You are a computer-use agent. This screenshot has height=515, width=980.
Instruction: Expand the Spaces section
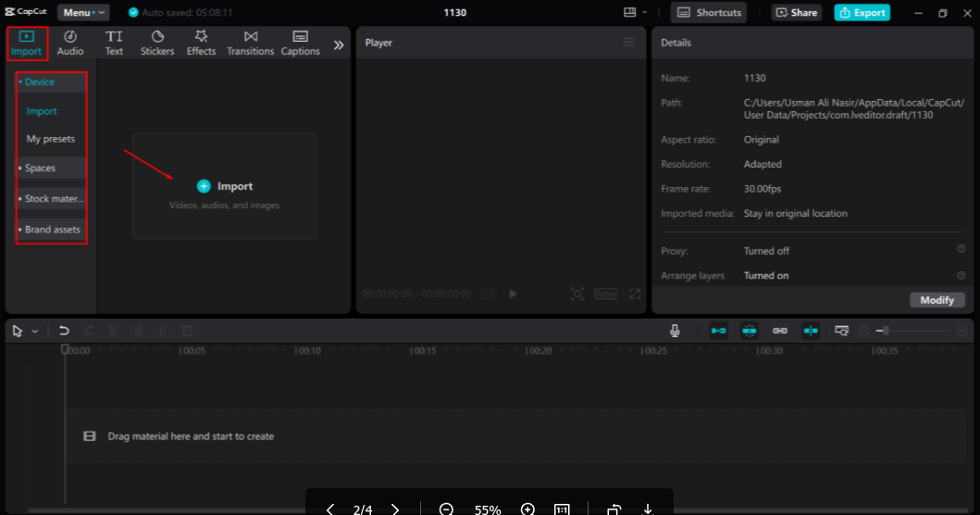51,168
